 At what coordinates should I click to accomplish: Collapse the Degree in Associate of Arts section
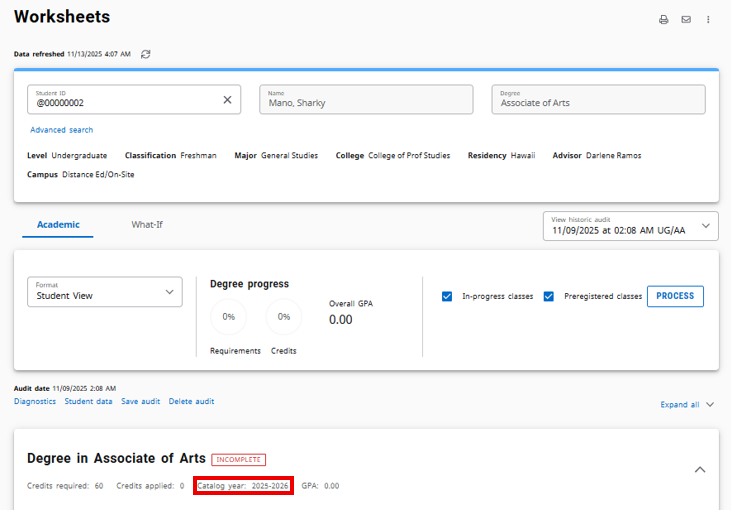tap(700, 469)
